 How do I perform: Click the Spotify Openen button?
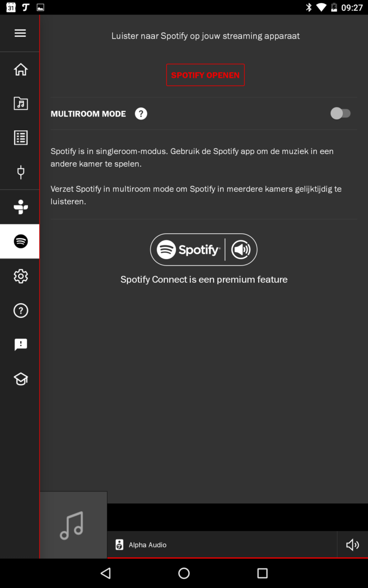point(205,75)
